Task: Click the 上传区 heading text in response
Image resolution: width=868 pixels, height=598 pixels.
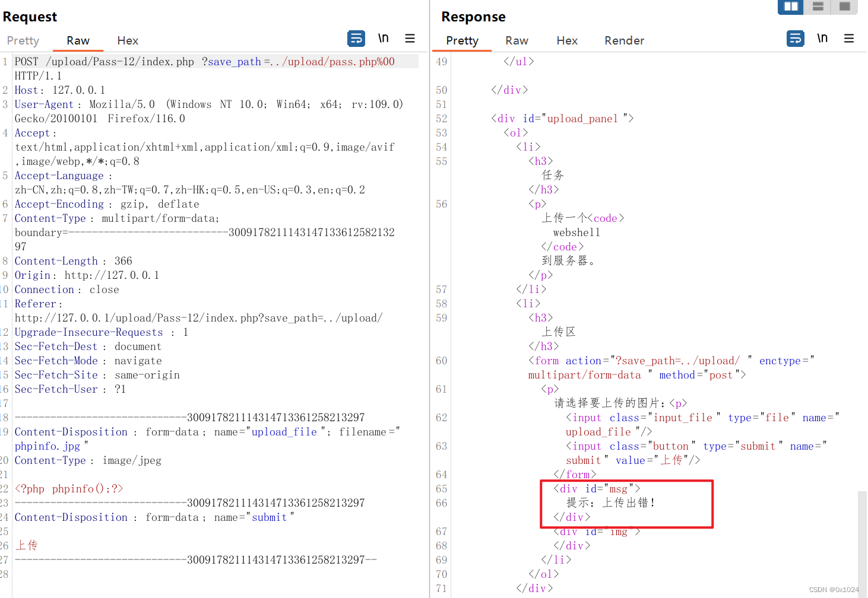Action: pyautogui.click(x=558, y=332)
